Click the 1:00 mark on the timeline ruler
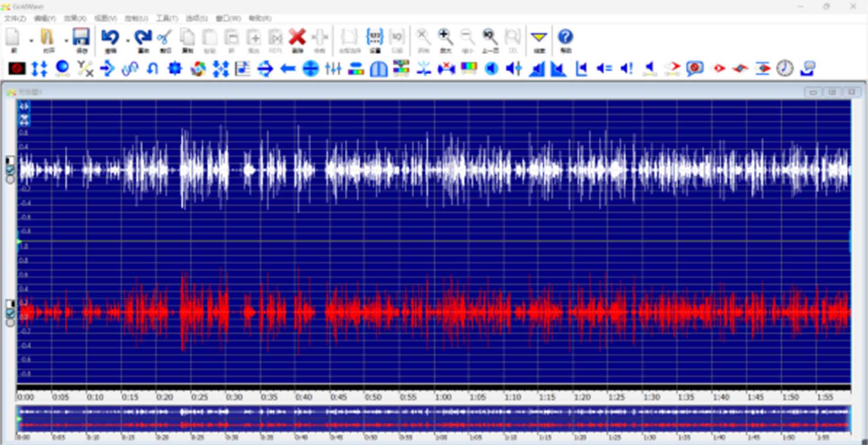Image resolution: width=868 pixels, height=445 pixels. pyautogui.click(x=443, y=397)
